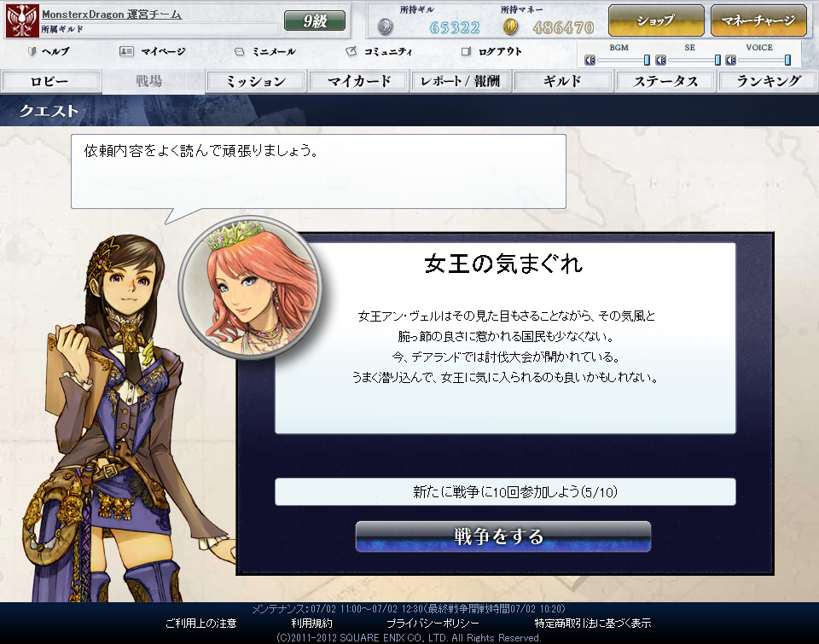Image resolution: width=819 pixels, height=644 pixels.
Task: Mute VOICE with its speaker icon
Action: pyautogui.click(x=730, y=61)
